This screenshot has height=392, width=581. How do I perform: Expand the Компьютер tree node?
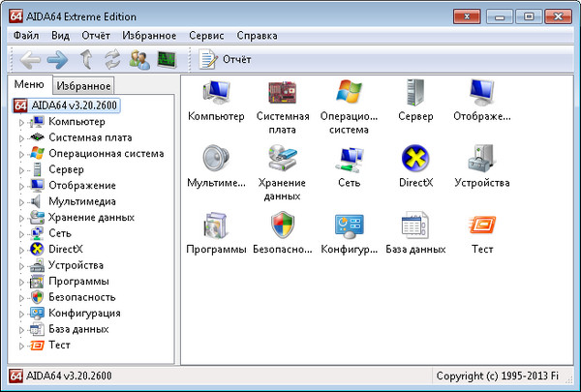(x=21, y=122)
